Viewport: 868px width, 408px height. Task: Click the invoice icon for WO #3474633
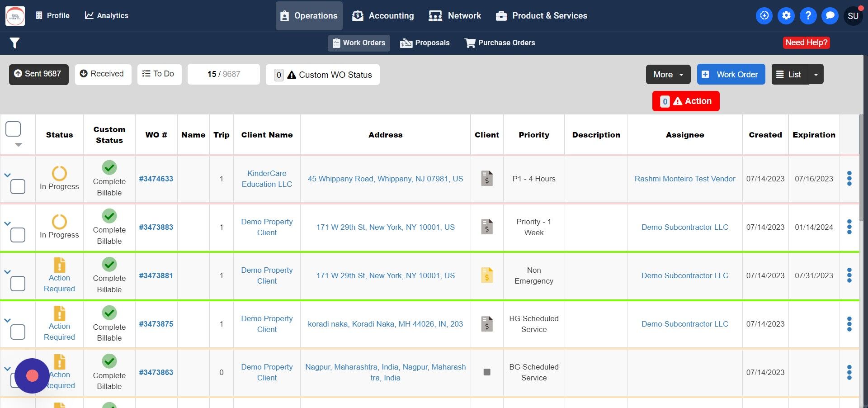487,179
